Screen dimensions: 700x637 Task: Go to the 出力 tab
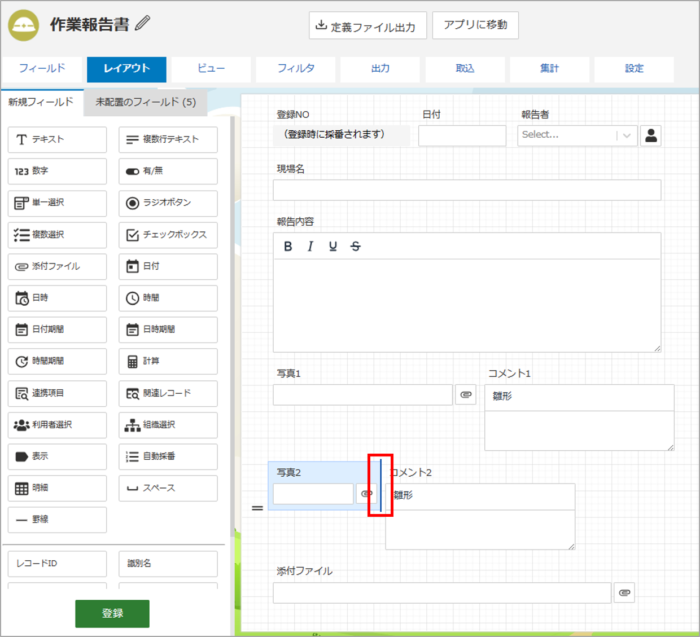380,69
